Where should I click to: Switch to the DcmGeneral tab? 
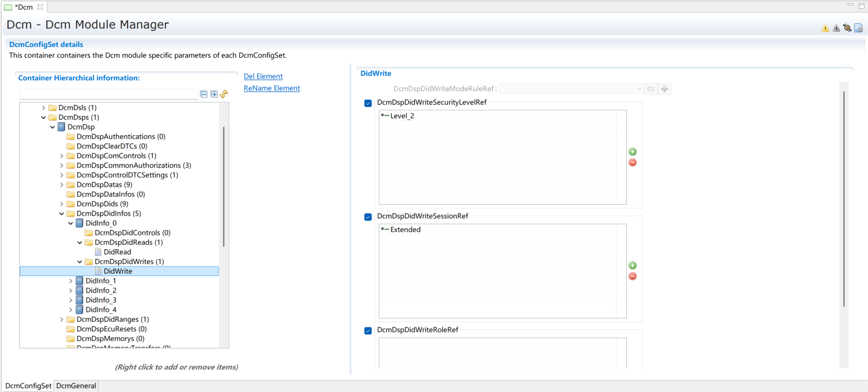(x=76, y=386)
